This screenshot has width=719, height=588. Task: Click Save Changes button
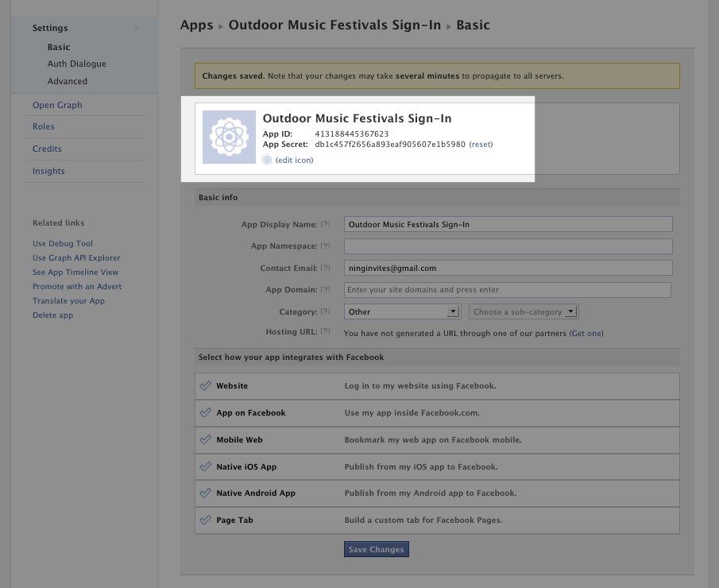pos(376,549)
